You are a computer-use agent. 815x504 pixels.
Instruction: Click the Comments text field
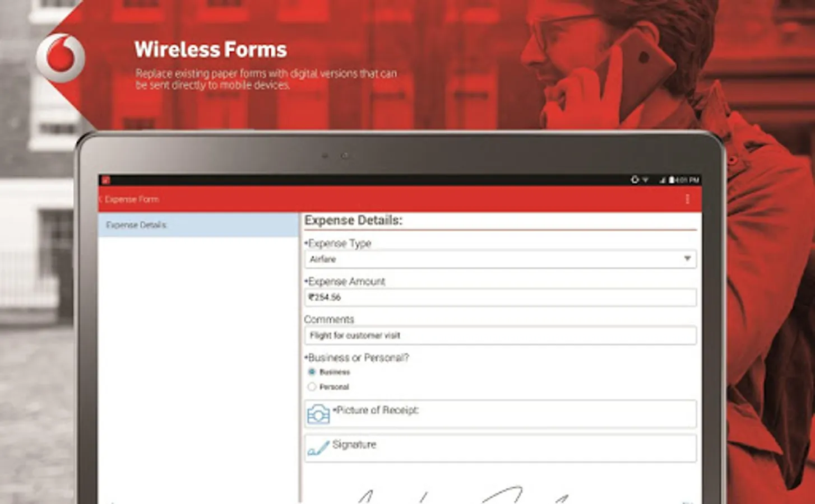click(500, 335)
